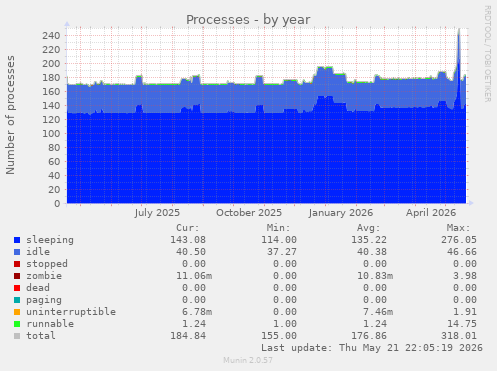Click idle maximum value 46.66
This screenshot has height=371, width=497.
coord(462,252)
